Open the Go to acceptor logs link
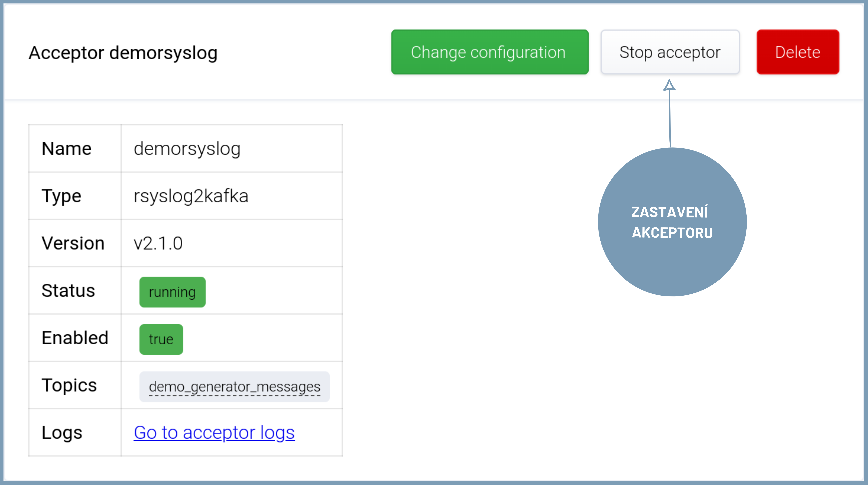Image resolution: width=868 pixels, height=485 pixels. [x=214, y=432]
